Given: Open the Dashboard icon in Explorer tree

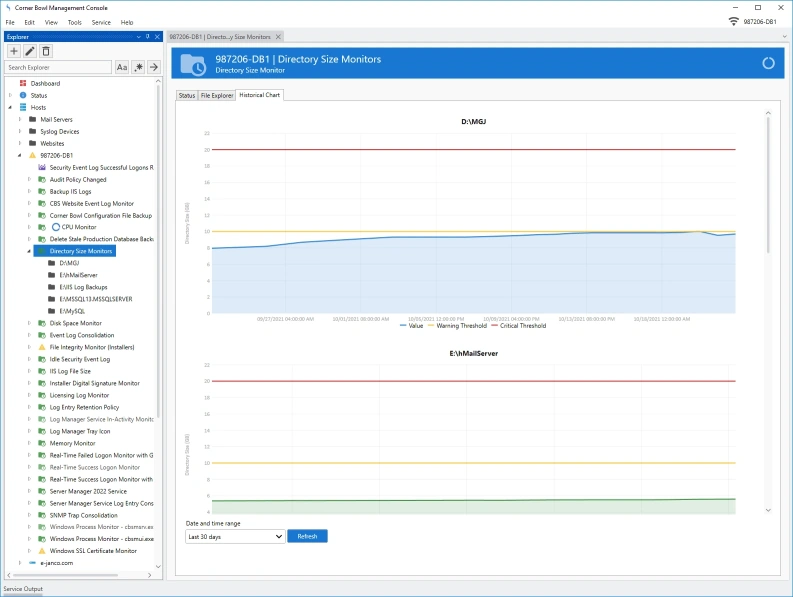Looking at the screenshot, I should [23, 83].
